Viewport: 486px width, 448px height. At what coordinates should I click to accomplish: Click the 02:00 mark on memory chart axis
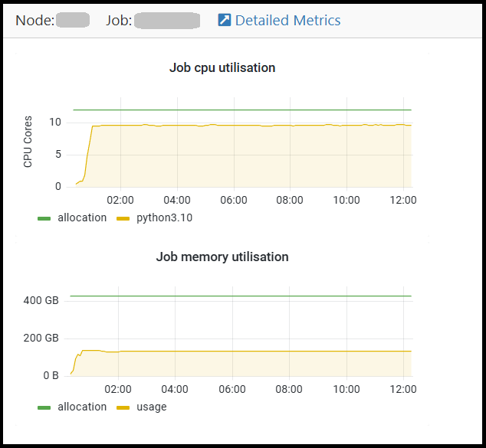point(120,388)
